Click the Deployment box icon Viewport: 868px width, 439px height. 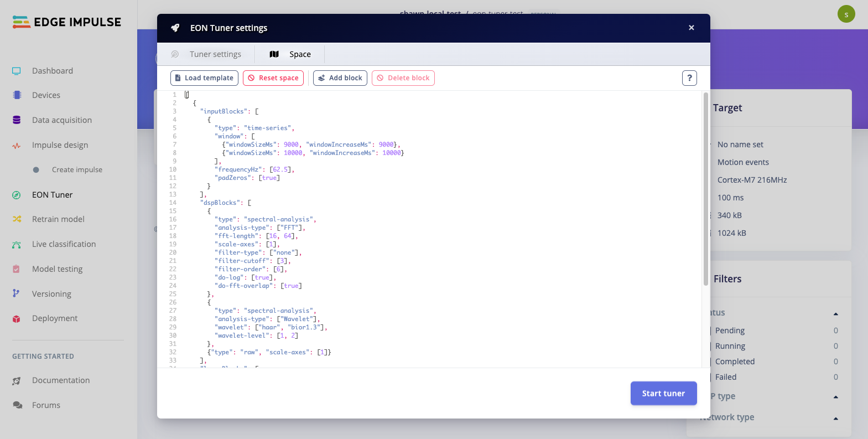click(17, 319)
